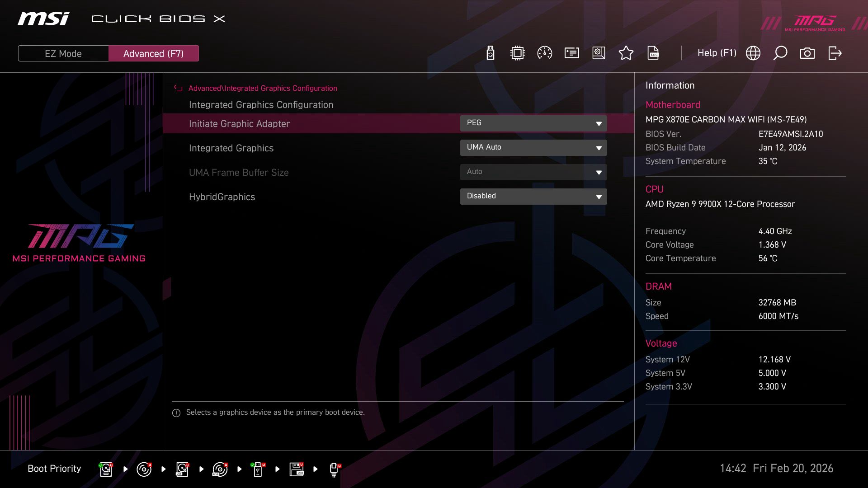Select the hard drive in Boot Priority

[x=105, y=469]
